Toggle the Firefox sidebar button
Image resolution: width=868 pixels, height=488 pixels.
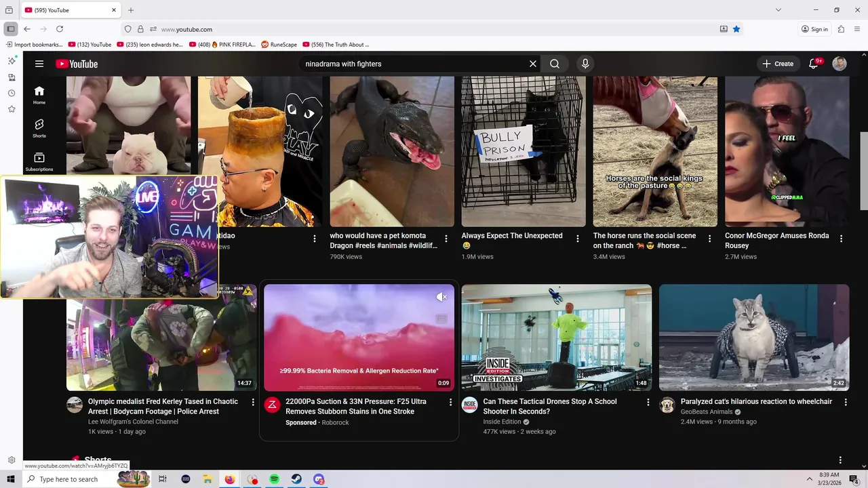[11, 29]
